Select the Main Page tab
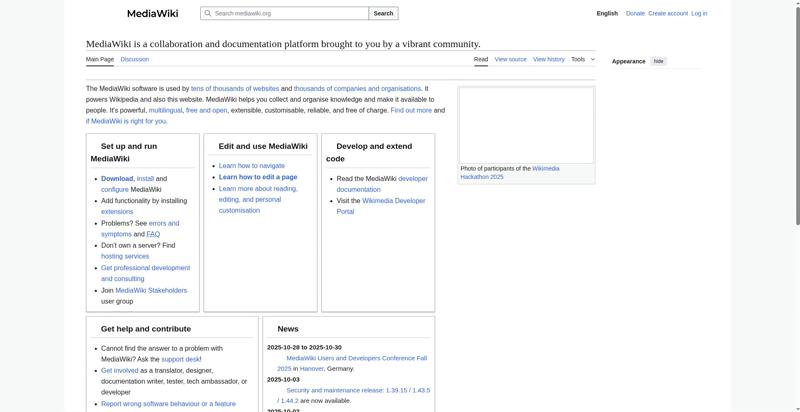800x412 pixels. click(100, 59)
